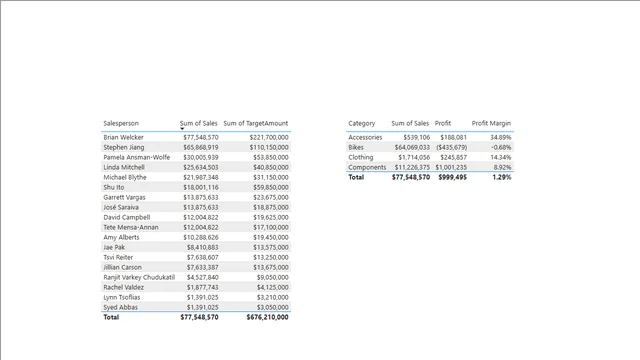Select the -0.68% profit margin cell
Screen dimensions: 640x360
501,147
